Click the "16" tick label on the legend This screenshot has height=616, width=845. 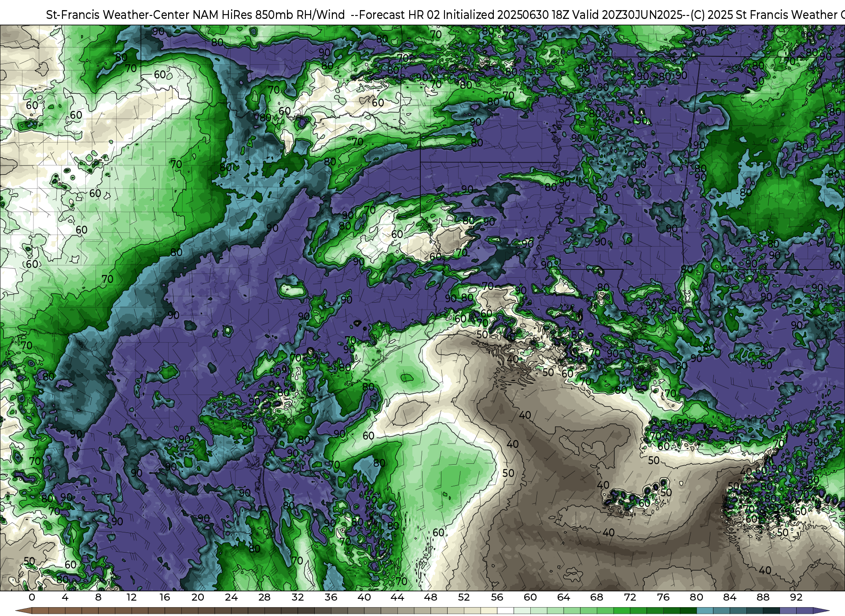tap(165, 598)
